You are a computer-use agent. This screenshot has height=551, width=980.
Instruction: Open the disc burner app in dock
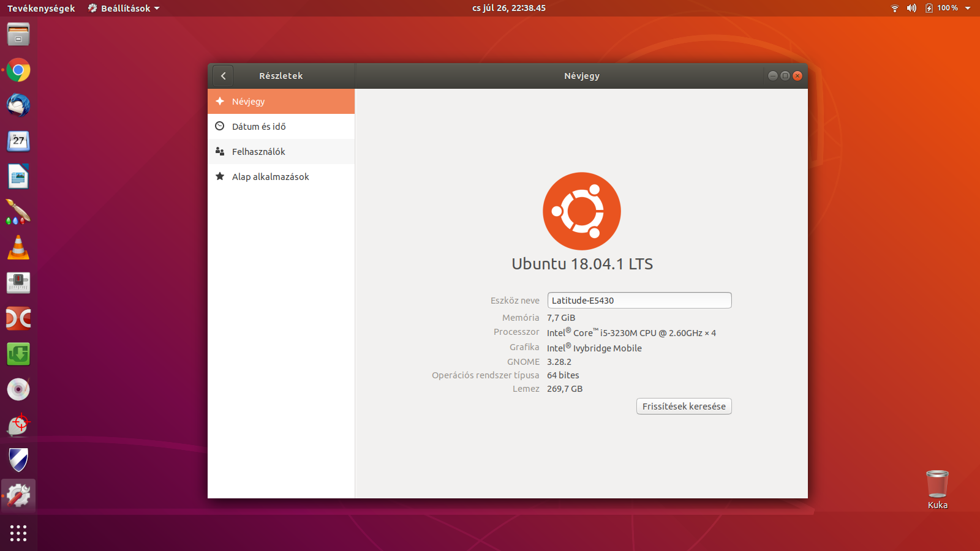pyautogui.click(x=18, y=389)
